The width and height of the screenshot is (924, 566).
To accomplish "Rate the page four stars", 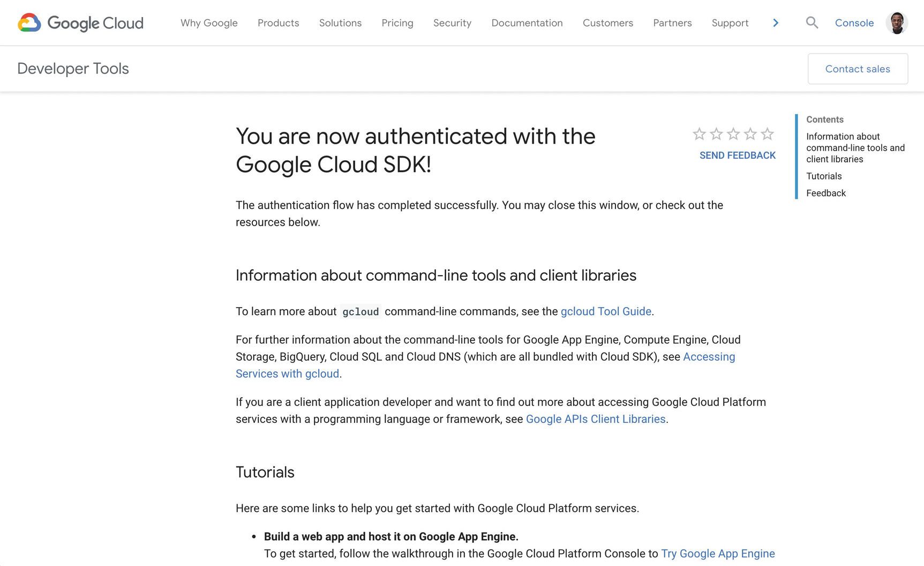I will pyautogui.click(x=750, y=134).
